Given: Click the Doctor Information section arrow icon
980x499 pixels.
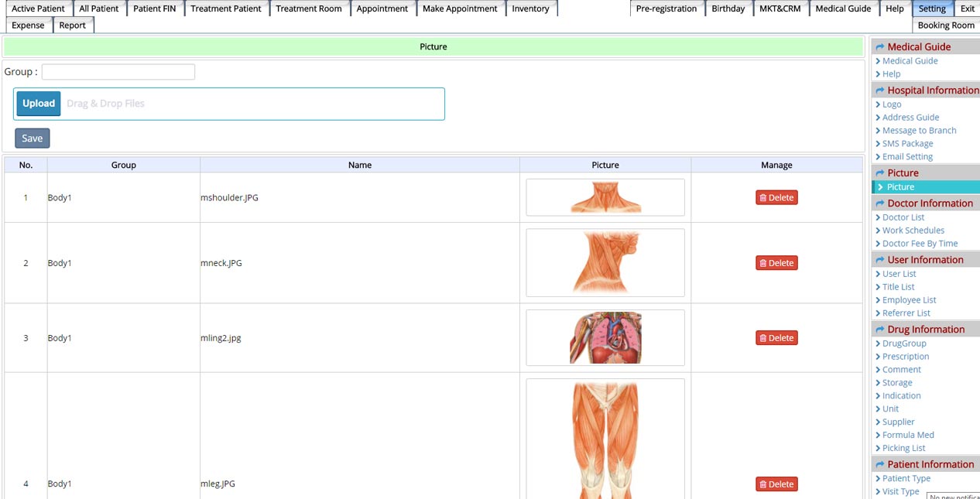Looking at the screenshot, I should coord(879,203).
